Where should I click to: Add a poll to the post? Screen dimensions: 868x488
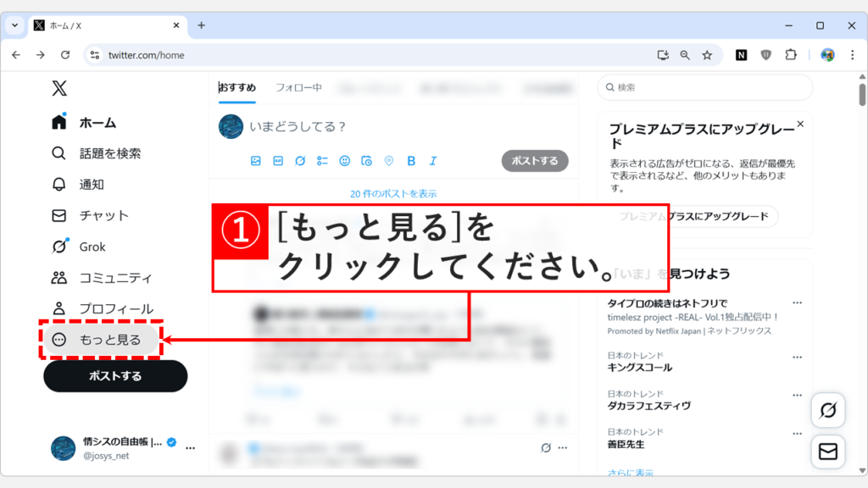pos(322,161)
